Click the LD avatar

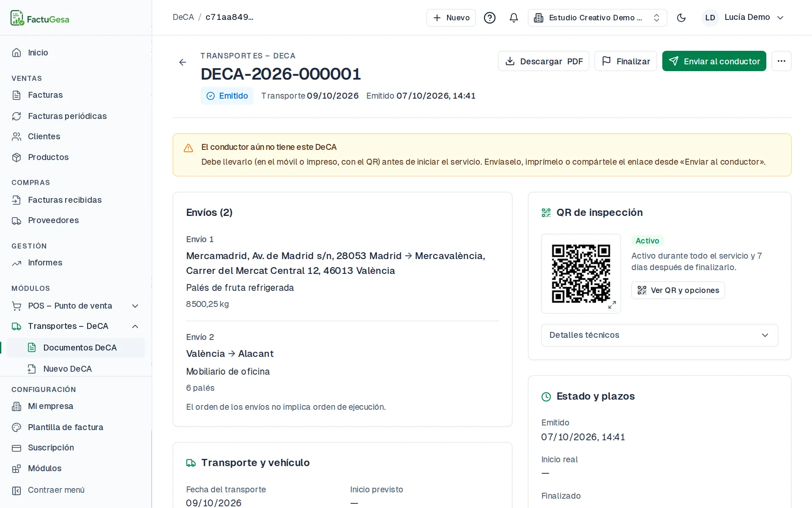click(x=710, y=18)
